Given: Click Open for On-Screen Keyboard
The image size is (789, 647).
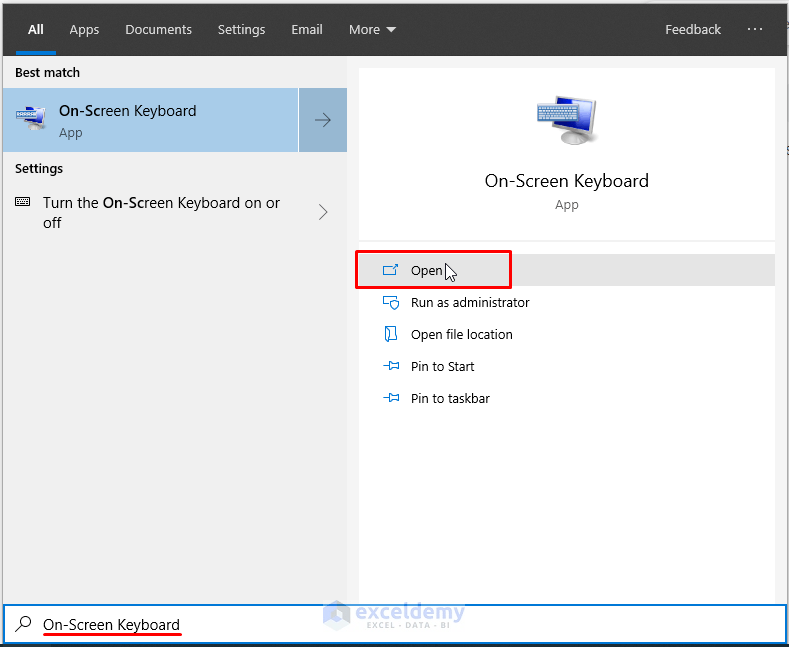Looking at the screenshot, I should (567, 270).
